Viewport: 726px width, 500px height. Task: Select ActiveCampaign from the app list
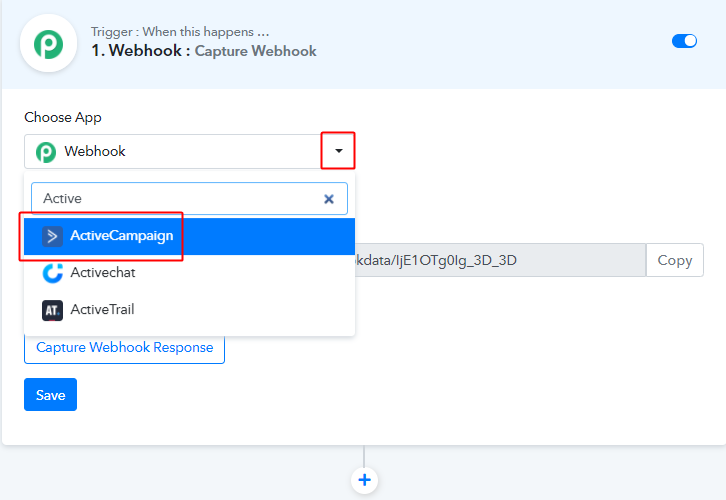(189, 236)
